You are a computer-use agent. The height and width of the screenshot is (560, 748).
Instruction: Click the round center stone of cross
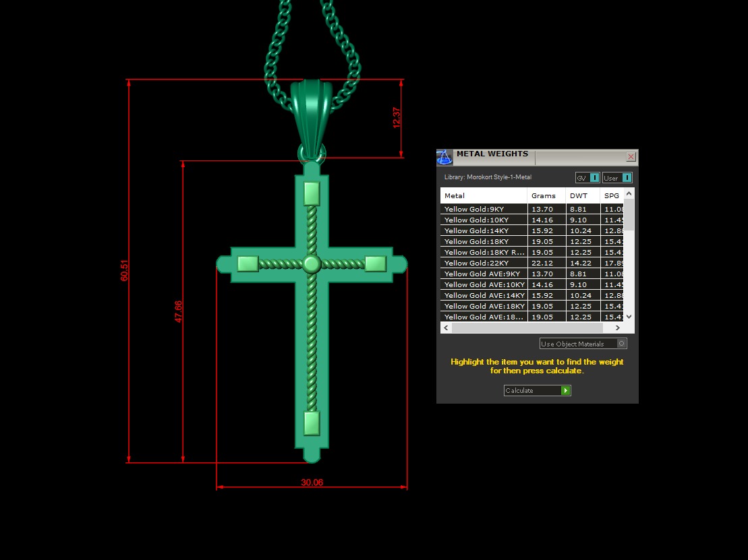(x=312, y=263)
